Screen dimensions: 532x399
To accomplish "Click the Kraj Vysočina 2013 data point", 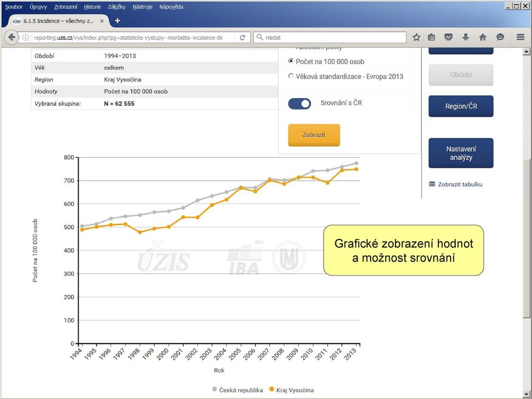I will 356,169.
